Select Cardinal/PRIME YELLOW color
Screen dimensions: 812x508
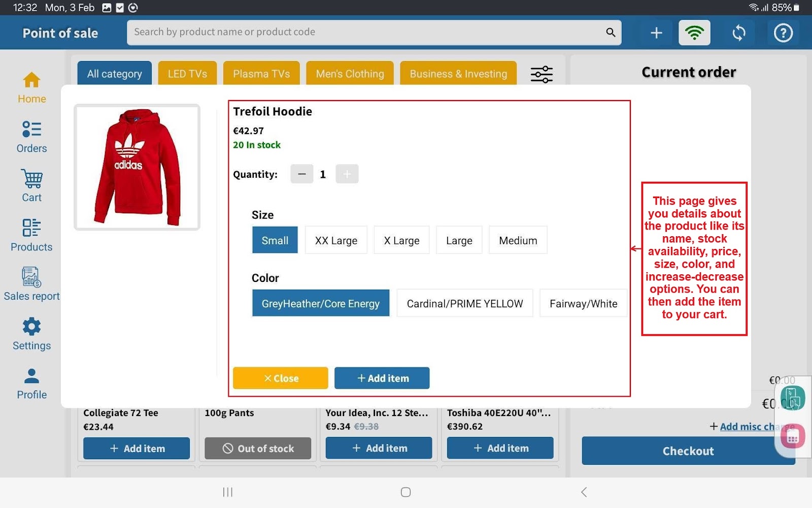tap(464, 303)
